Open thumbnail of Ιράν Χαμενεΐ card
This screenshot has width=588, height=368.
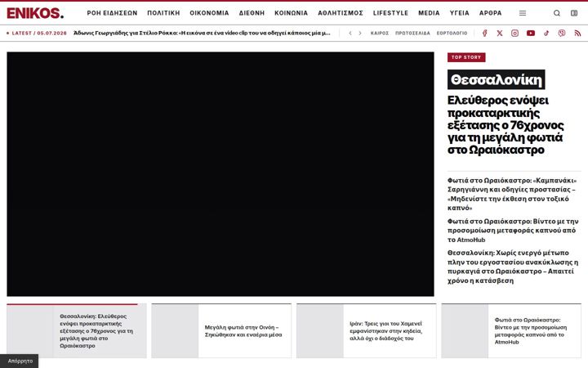tap(320, 331)
